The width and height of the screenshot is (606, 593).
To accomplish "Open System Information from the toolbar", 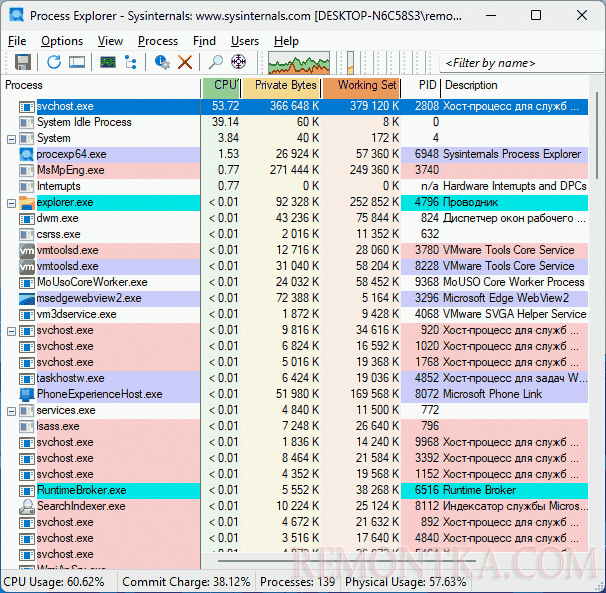I will click(x=108, y=62).
